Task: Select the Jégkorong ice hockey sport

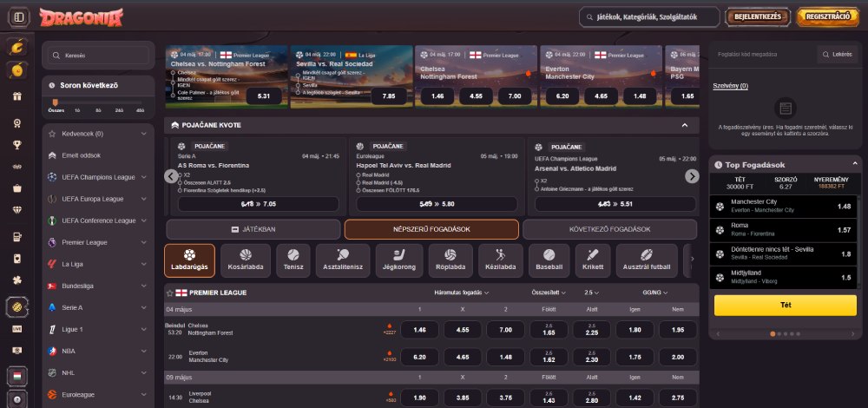Action: 399,260
